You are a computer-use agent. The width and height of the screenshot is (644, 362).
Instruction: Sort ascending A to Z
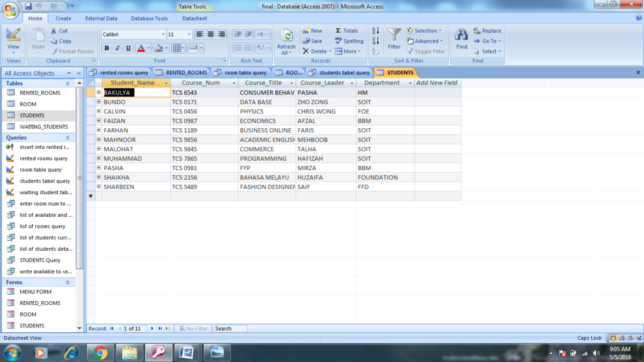tap(375, 31)
